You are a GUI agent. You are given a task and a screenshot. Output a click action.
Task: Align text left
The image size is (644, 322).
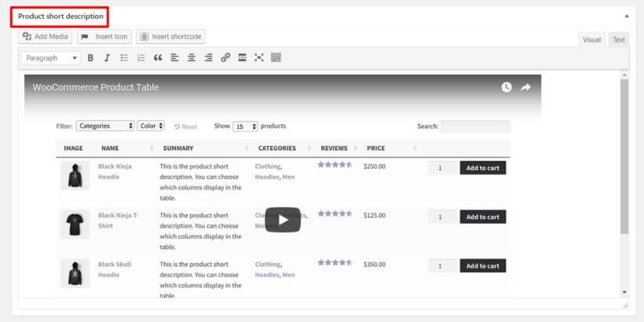tap(174, 58)
